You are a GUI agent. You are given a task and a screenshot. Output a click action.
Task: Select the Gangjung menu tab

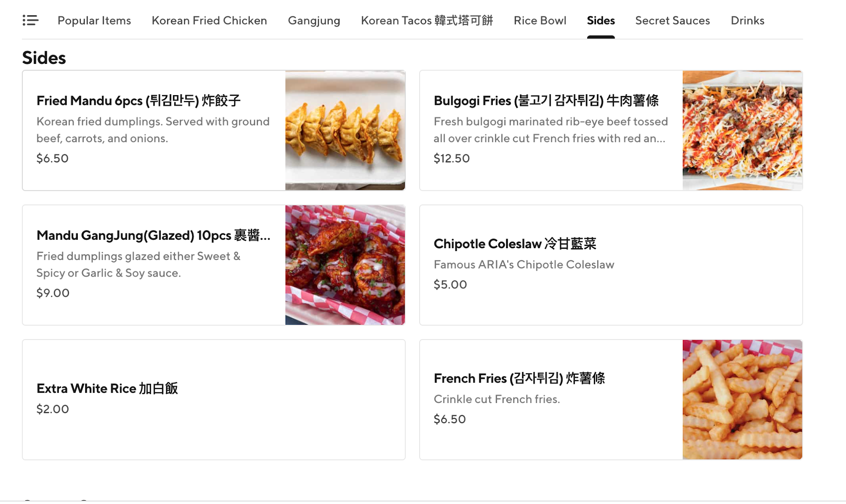pos(314,20)
